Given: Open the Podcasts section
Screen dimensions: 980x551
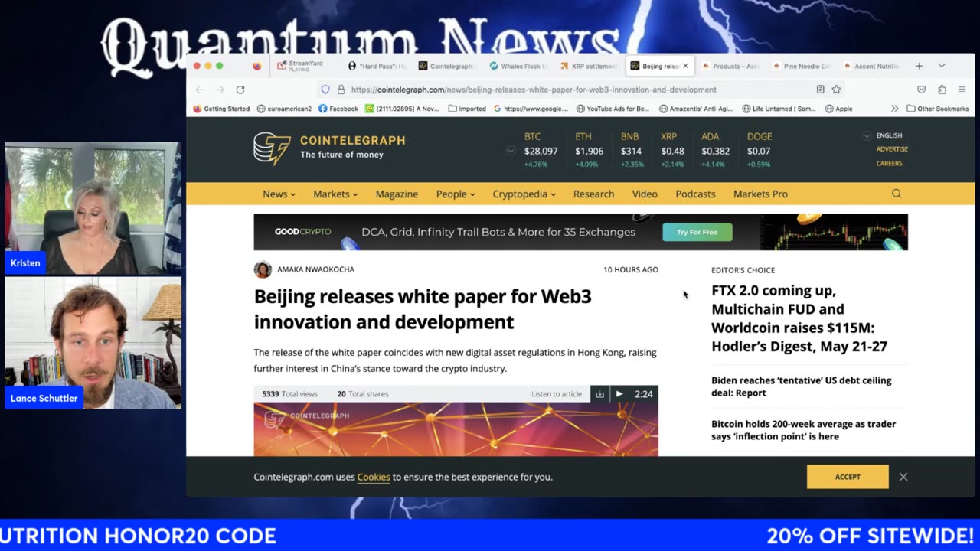Looking at the screenshot, I should pos(695,194).
